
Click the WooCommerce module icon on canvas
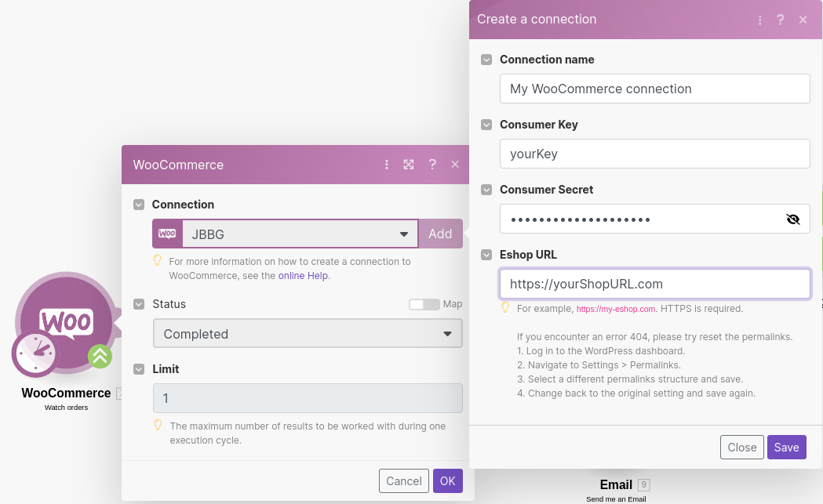pyautogui.click(x=67, y=320)
